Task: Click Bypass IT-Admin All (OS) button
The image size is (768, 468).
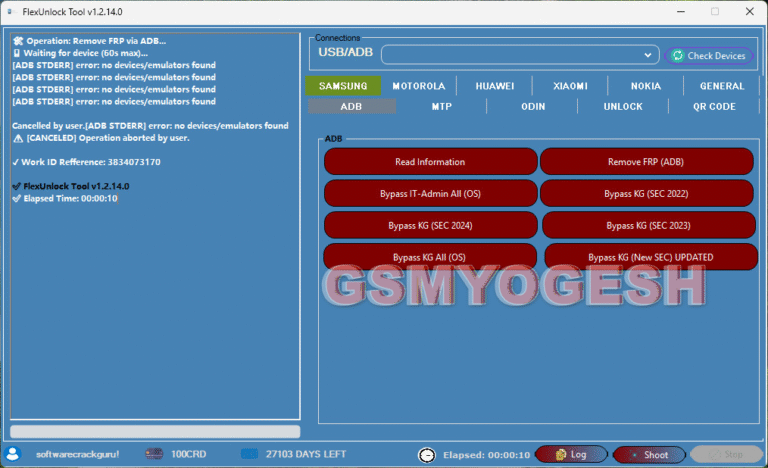Action: click(x=431, y=194)
